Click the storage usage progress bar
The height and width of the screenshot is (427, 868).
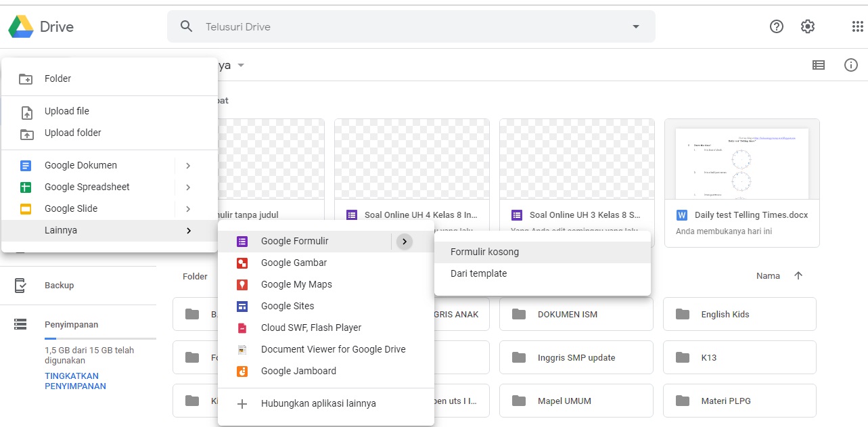coord(100,338)
